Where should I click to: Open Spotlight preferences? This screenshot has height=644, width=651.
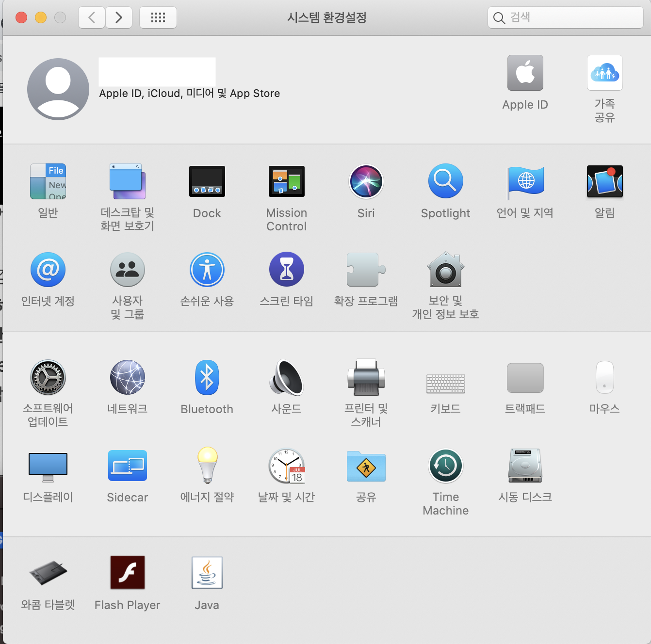point(446,182)
